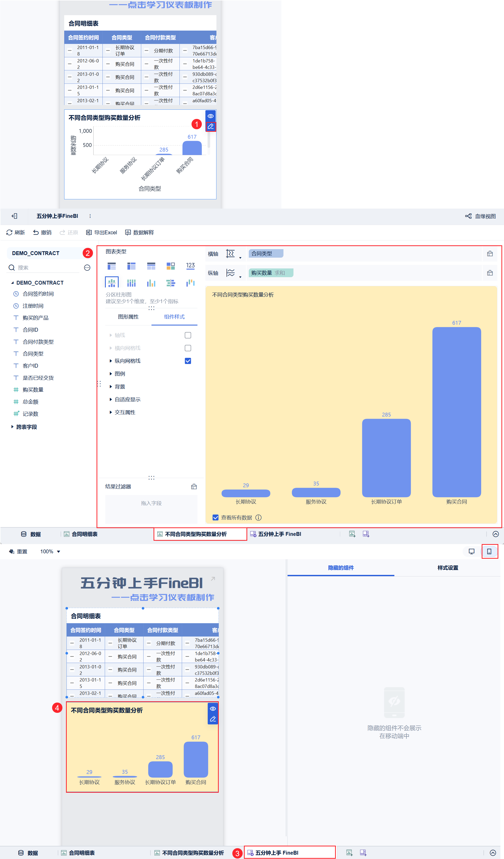Click the 导出Excel button

tap(102, 232)
